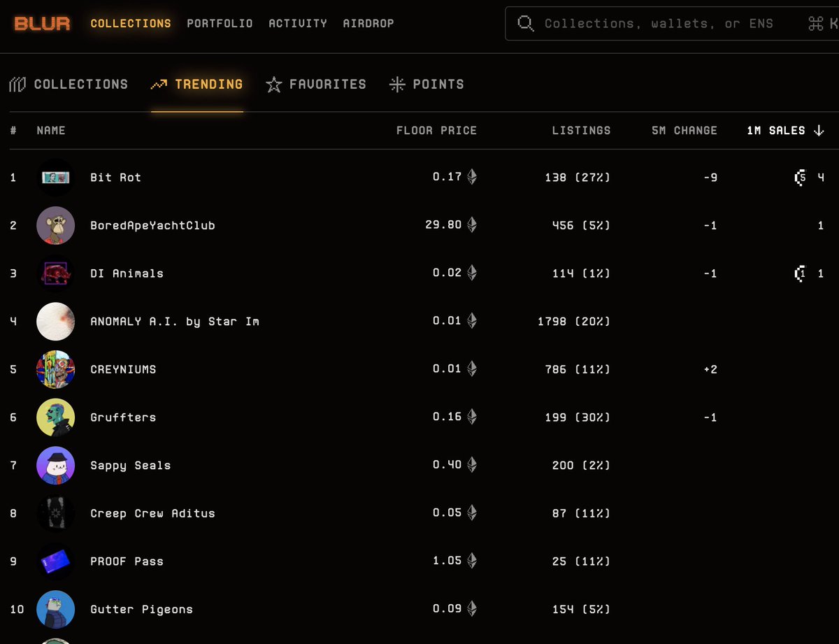Open the CREYNIUMS collection name
The width and height of the screenshot is (839, 644).
tap(123, 369)
